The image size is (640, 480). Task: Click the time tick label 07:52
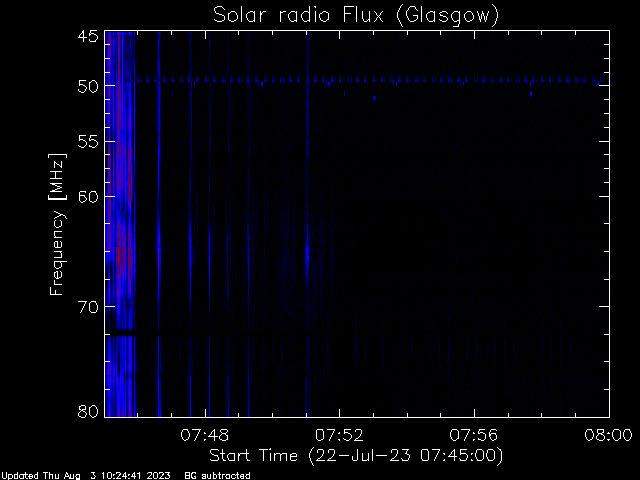pyautogui.click(x=339, y=435)
